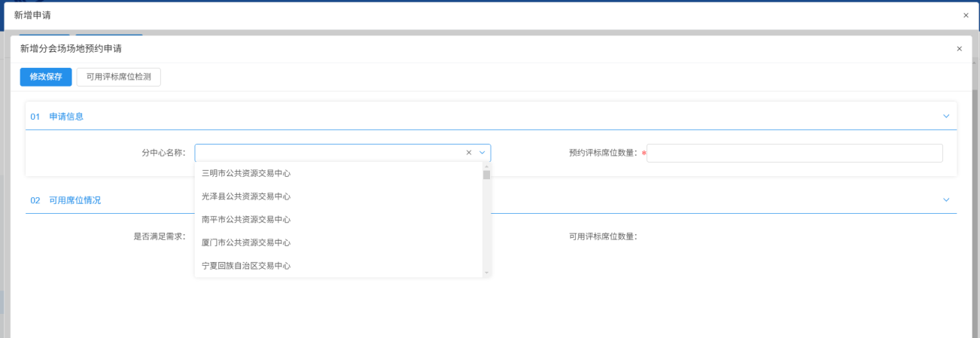The image size is (980, 338).
Task: Choose 宁夏回族自治区交易中心 from list
Action: [246, 266]
